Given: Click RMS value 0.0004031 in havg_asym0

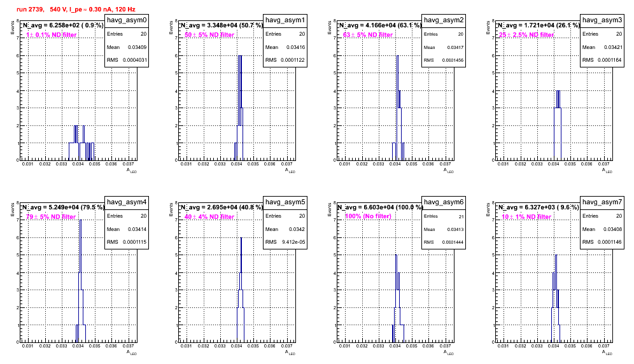Looking at the screenshot, I should 134,60.
